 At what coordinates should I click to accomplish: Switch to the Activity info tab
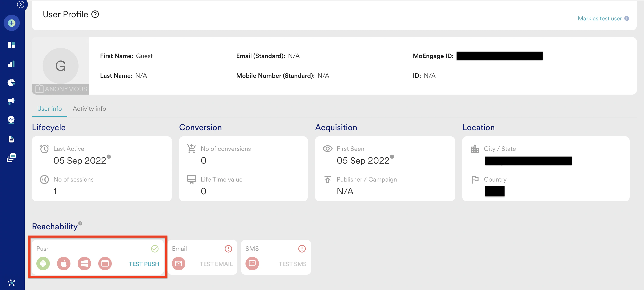89,109
